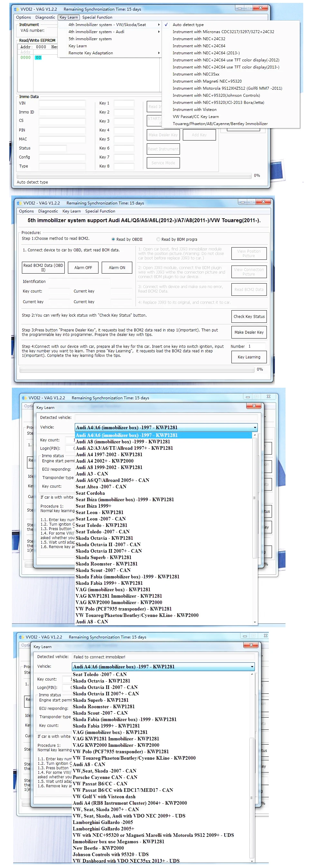Expand '4th immobilizer system - Audi' submenu
Screen dimensions: 309x868
[x=110, y=32]
